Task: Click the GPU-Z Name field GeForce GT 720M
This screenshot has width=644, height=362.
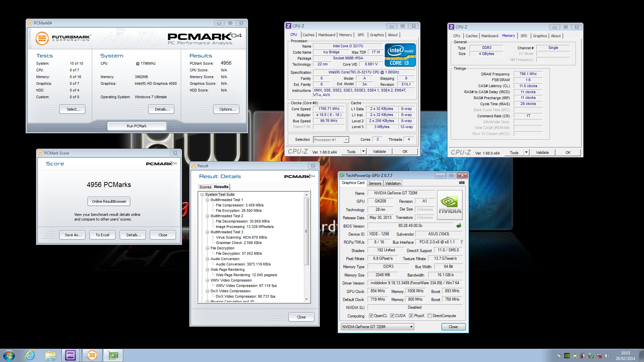Action: pos(401,193)
